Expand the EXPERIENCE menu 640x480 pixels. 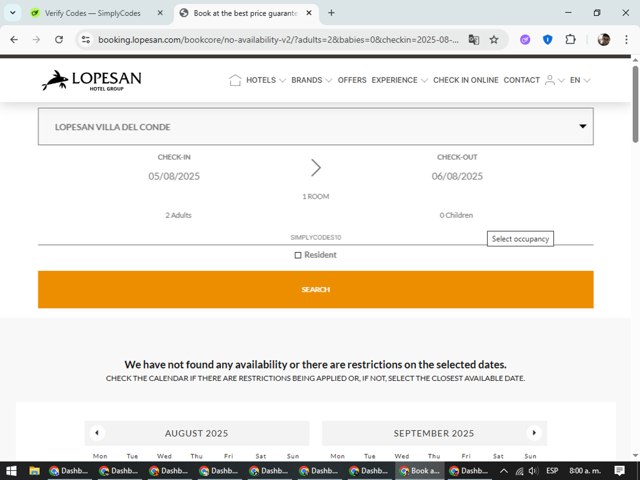(399, 80)
